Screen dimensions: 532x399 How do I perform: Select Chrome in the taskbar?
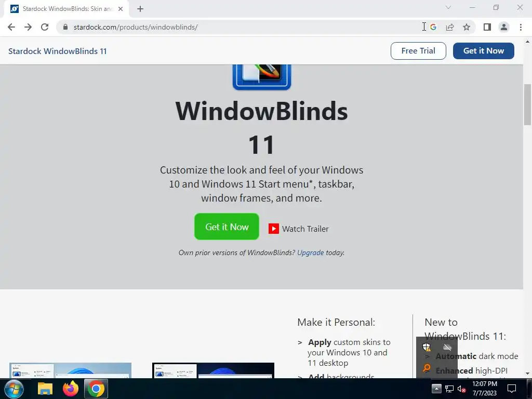point(96,389)
